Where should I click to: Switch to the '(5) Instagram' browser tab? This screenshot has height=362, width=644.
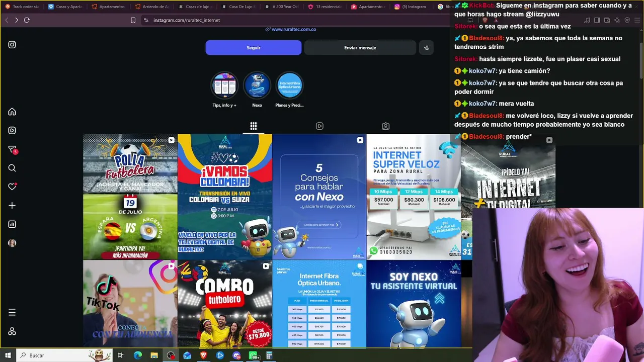(412, 7)
